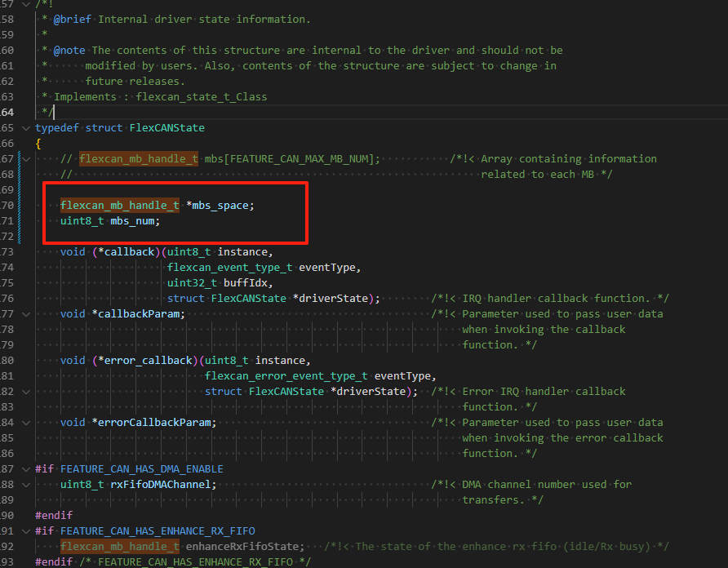The height and width of the screenshot is (568, 728).
Task: Click FlexCANState in the typedef struct line
Action: point(167,128)
